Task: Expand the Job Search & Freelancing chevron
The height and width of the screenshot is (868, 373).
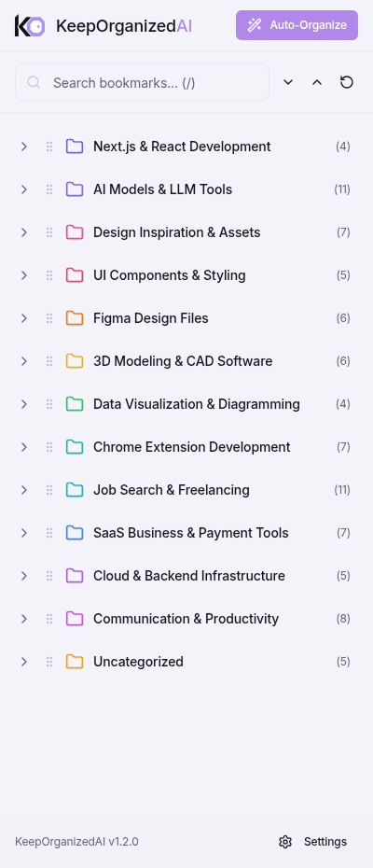Action: (24, 490)
